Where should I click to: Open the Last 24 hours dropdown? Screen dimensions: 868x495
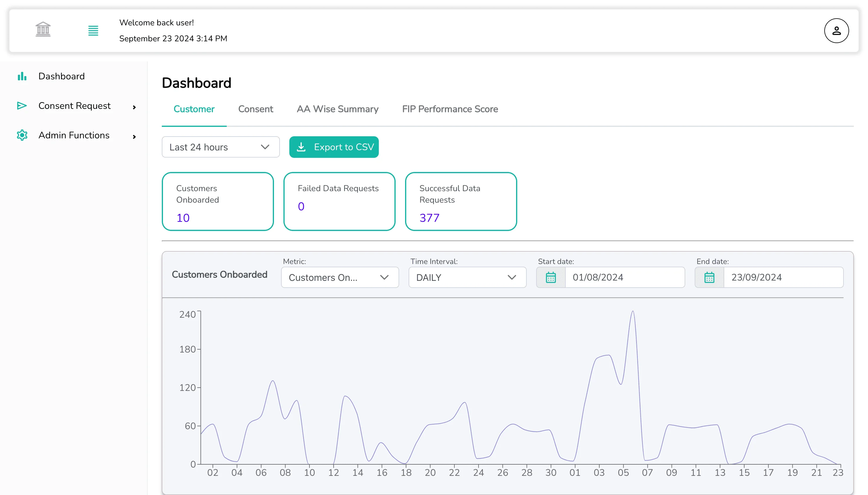pos(221,147)
